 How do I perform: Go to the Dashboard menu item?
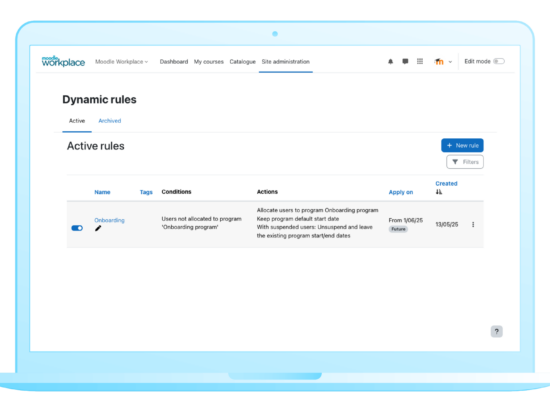[x=174, y=62]
